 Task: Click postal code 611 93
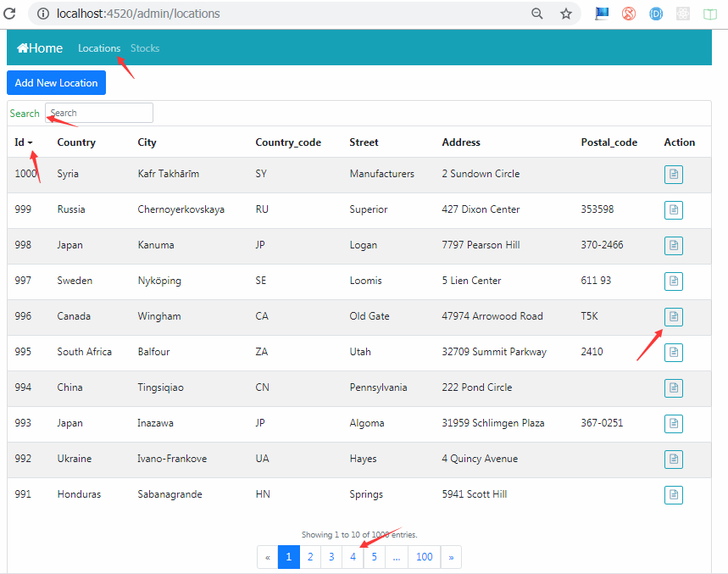(596, 281)
